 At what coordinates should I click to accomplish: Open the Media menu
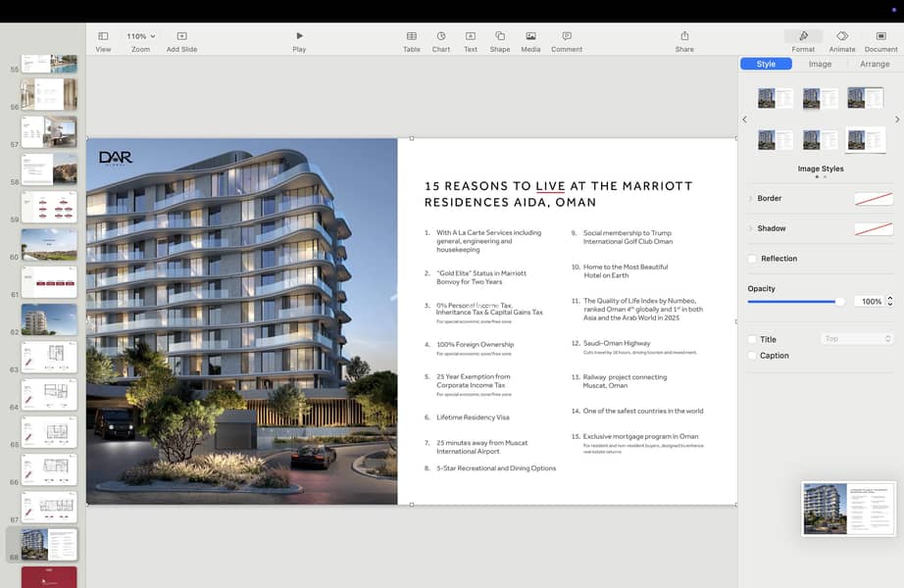click(530, 35)
